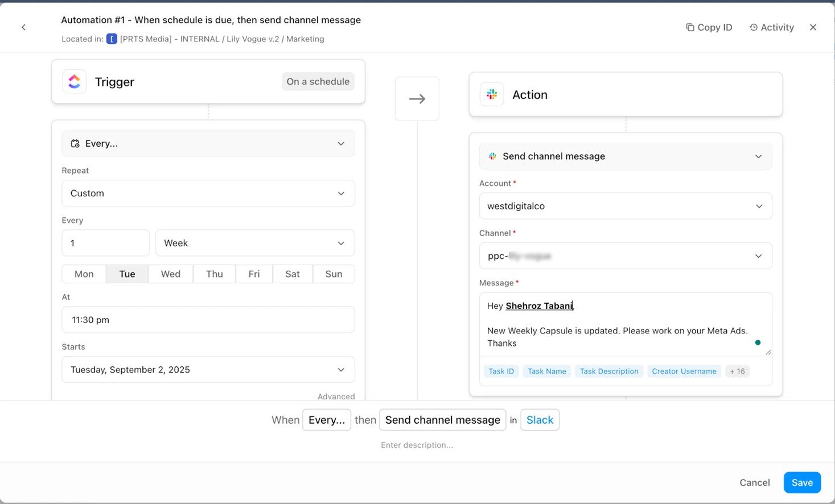Click the 'Shehroz Tabani' mention in the message
835x504 pixels.
[x=539, y=306]
